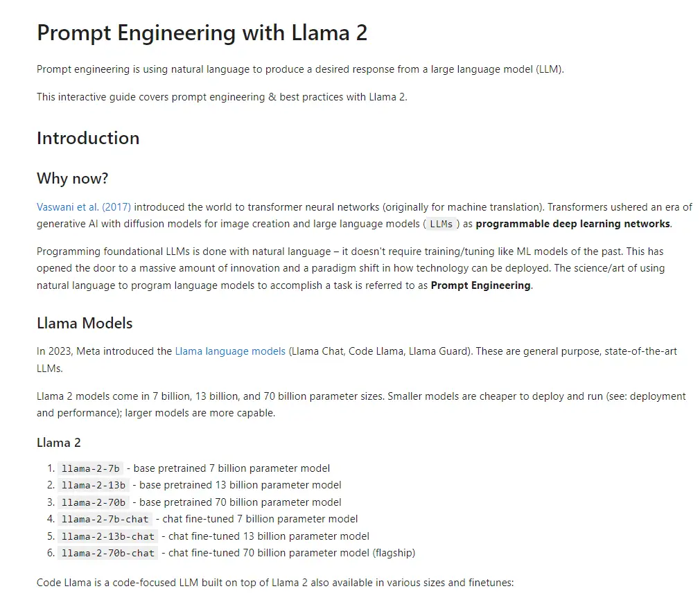The image size is (700, 600).
Task: Follow the Llama language models hyperlink
Action: click(x=230, y=351)
